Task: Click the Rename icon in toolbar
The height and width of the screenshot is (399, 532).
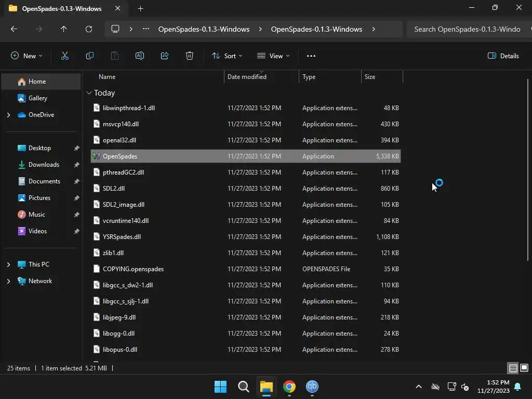Action: point(139,56)
